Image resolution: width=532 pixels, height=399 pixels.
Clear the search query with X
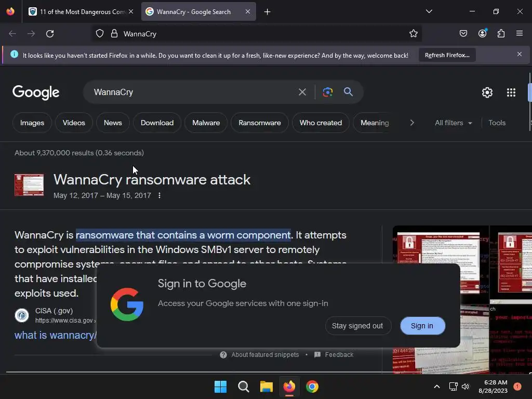302,92
